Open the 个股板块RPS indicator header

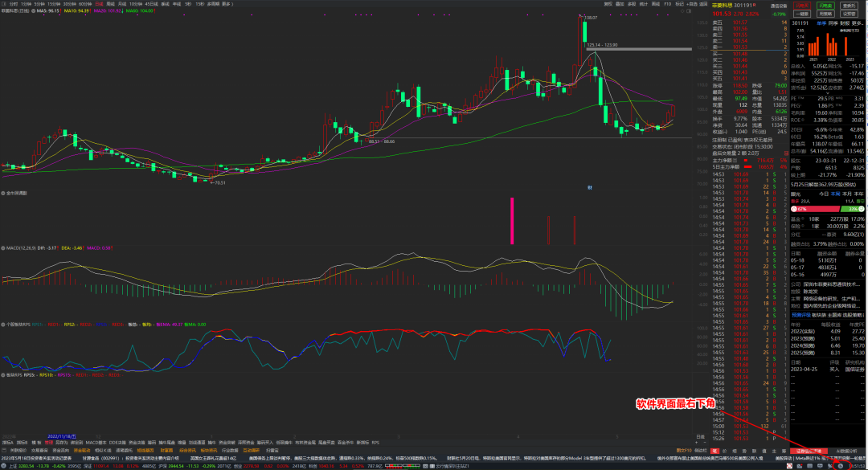[x=18, y=325]
